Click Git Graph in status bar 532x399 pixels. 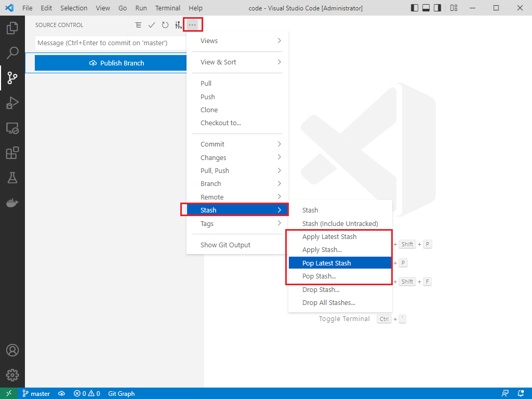121,394
